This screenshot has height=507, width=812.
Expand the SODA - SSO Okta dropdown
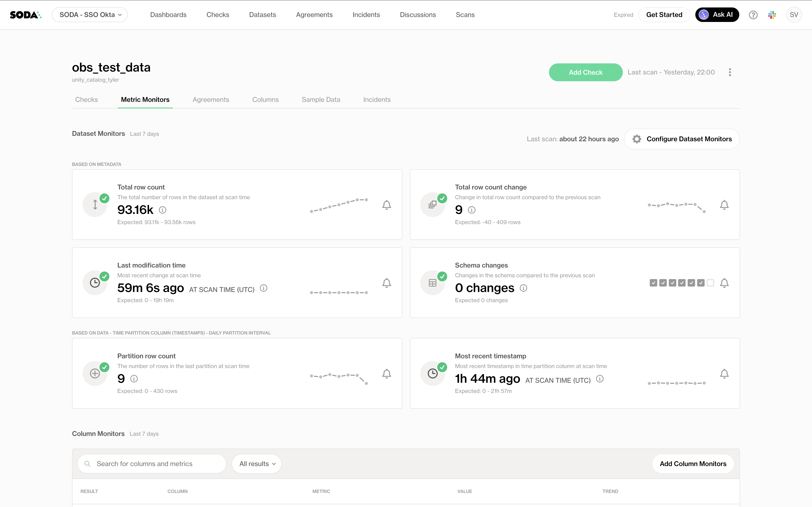pyautogui.click(x=90, y=15)
